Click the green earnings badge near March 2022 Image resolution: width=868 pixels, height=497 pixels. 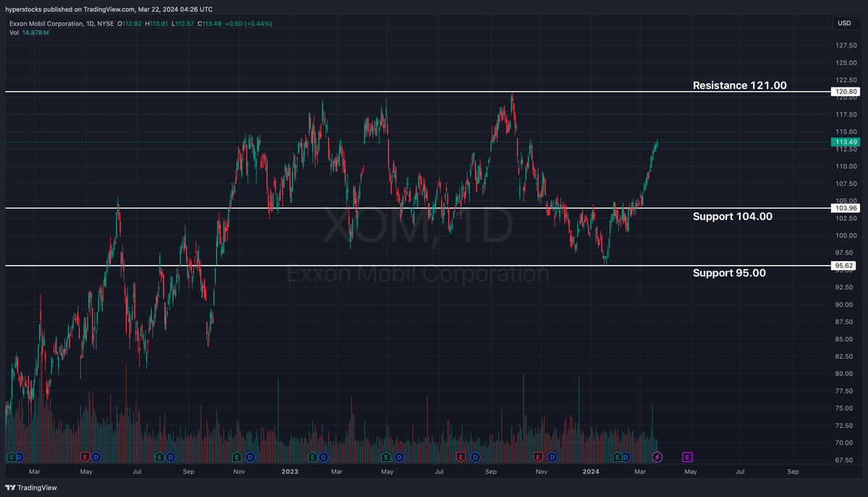(13, 457)
